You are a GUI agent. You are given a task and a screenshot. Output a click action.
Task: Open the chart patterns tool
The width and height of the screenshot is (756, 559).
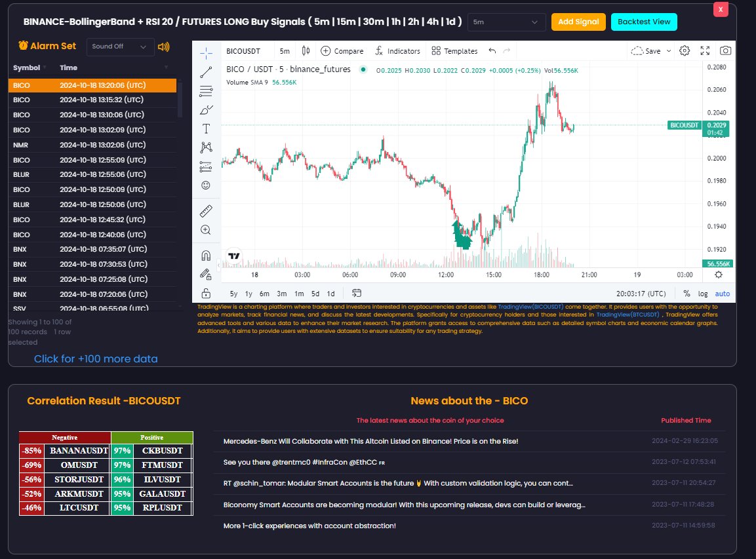point(206,147)
